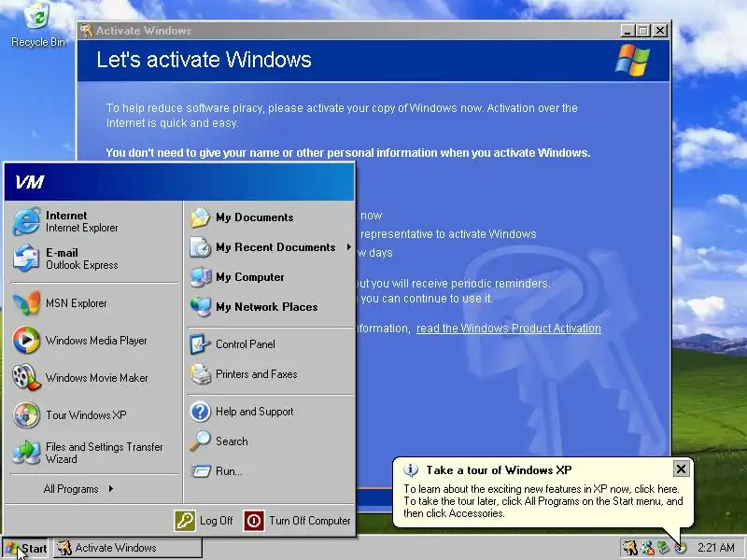Select the Recycle Bin desktop icon
Viewport: 747px width, 560px height.
coord(37,25)
